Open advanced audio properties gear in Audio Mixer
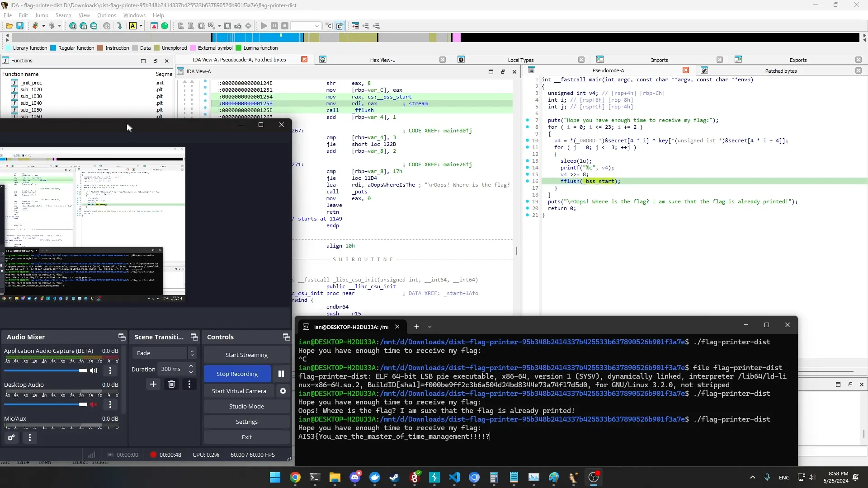 (11, 437)
